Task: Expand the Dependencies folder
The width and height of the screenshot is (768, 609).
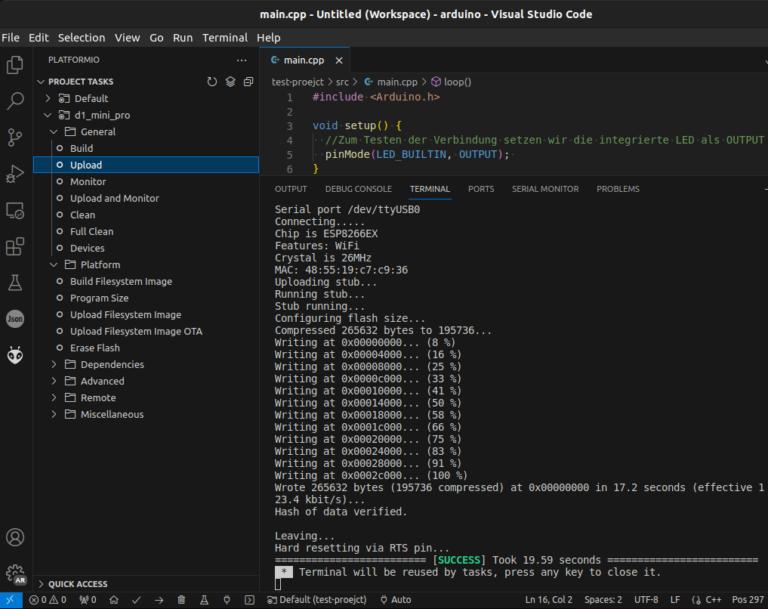Action: [112, 365]
